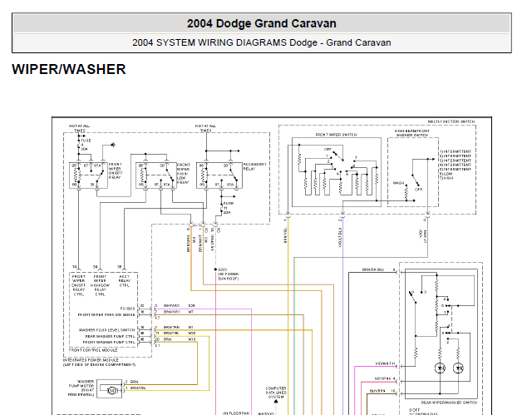Image resolution: width=532 pixels, height=415 pixels.
Task: Click the washer pump motor symbol
Action: coord(111,391)
